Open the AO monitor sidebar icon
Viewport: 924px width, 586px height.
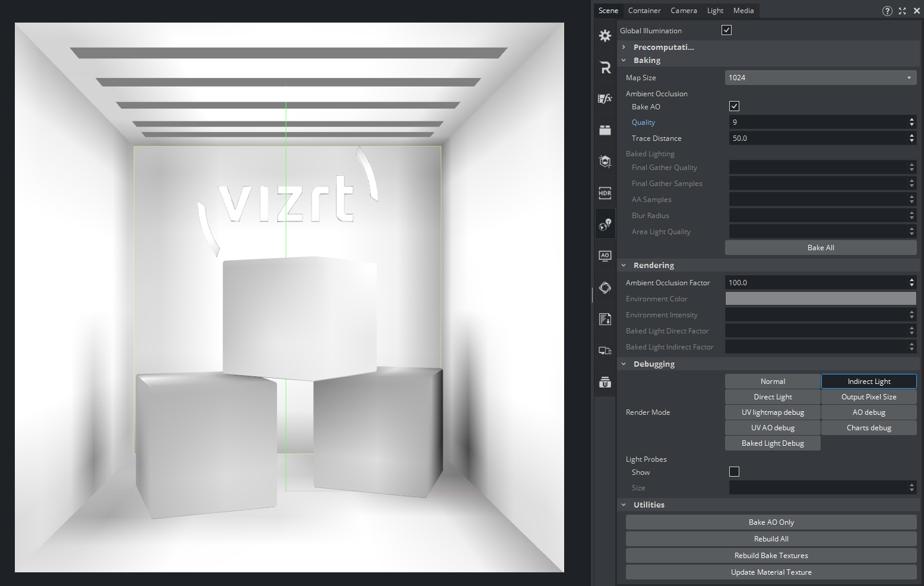click(605, 256)
